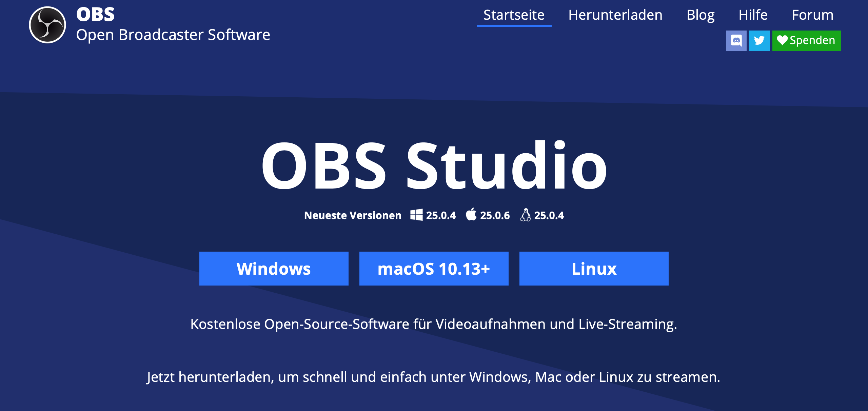Click the Linux penguin version icon
Image resolution: width=868 pixels, height=411 pixels.
(525, 215)
